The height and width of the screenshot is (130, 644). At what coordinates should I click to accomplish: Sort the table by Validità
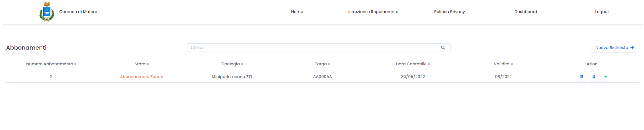[512, 64]
